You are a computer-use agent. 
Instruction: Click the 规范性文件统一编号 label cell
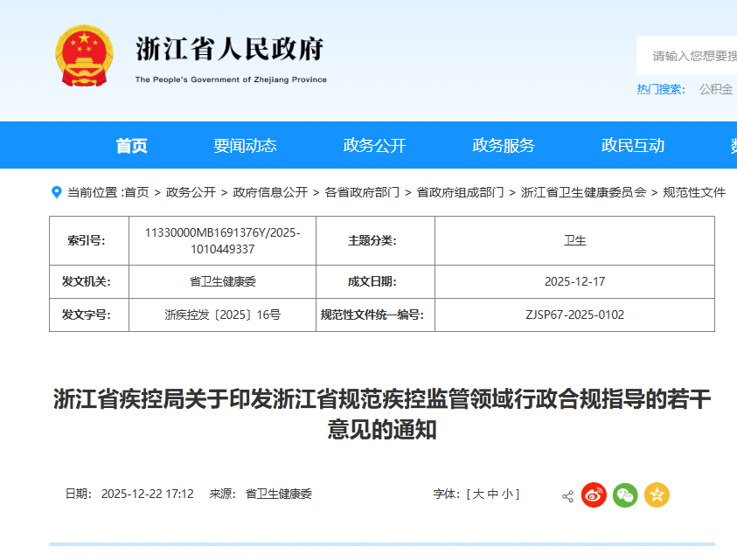coord(375,315)
